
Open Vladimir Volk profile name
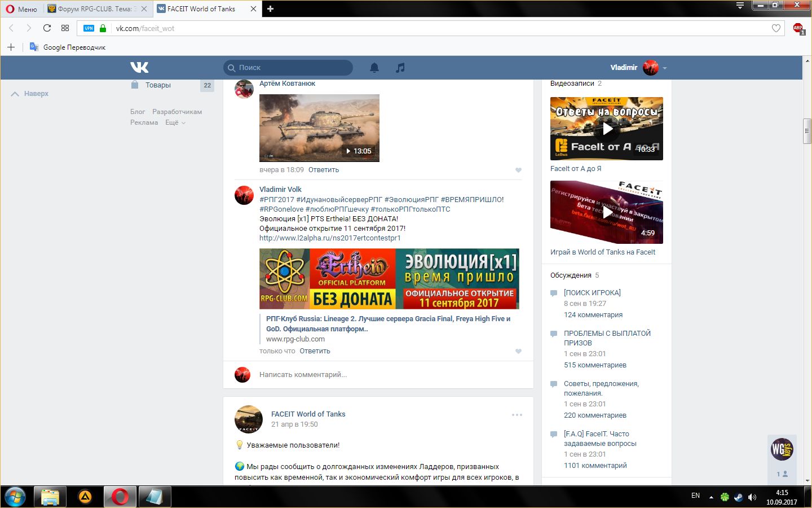[x=280, y=190]
